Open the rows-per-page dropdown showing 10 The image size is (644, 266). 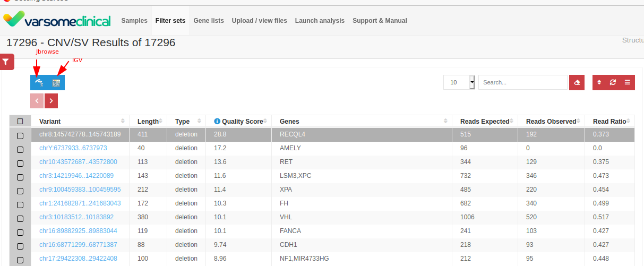459,82
